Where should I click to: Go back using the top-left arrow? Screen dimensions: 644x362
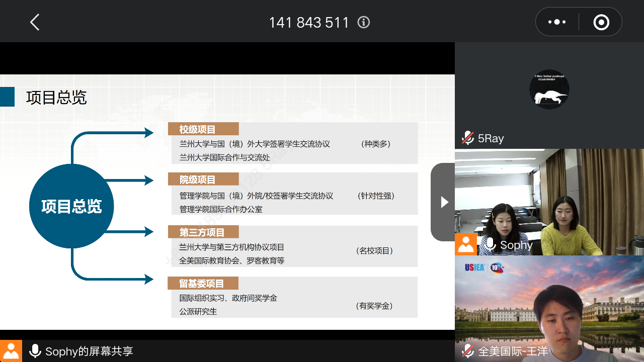coord(34,22)
